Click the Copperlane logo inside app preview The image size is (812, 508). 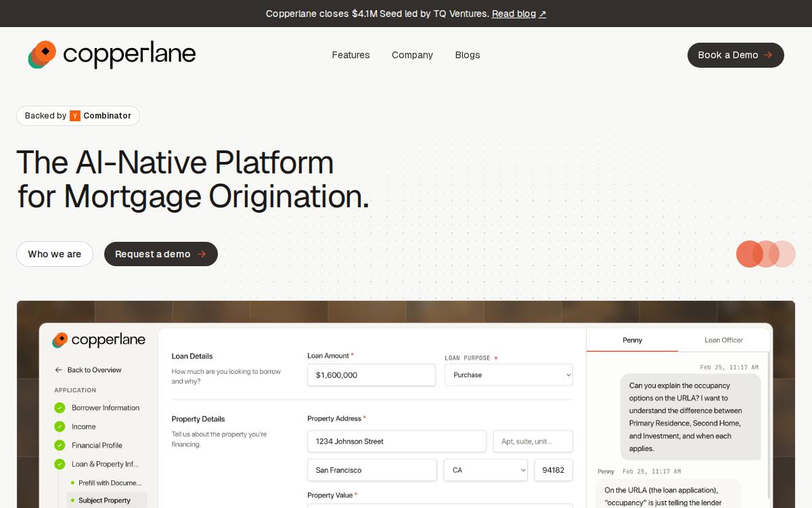point(99,340)
